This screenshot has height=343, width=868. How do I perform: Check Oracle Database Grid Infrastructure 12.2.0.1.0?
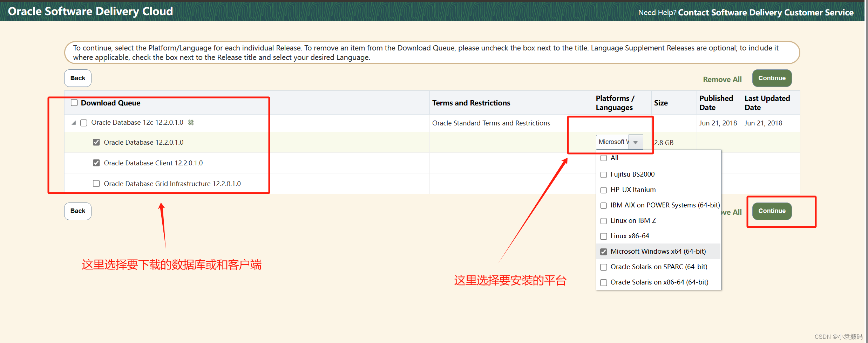tap(96, 184)
